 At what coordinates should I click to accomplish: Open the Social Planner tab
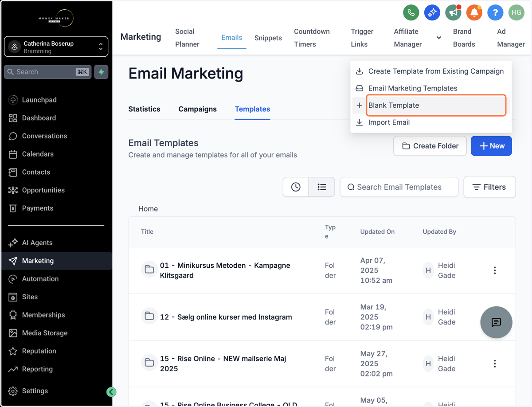[187, 38]
